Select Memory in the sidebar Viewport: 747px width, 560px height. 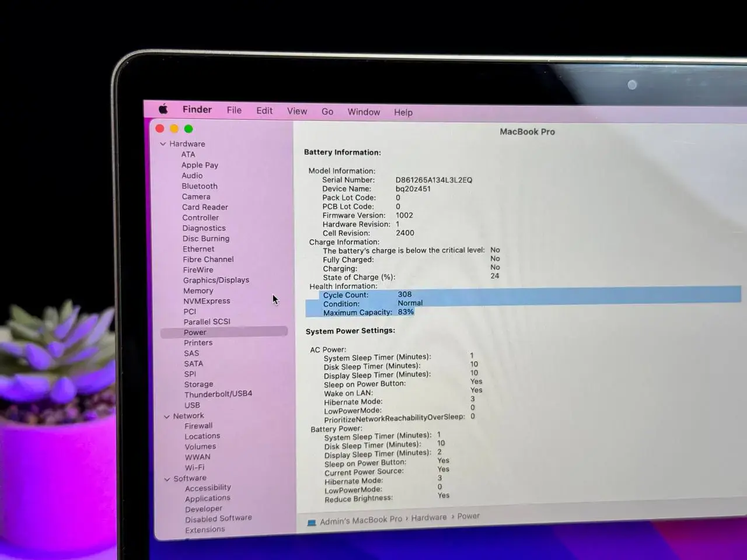pyautogui.click(x=198, y=290)
